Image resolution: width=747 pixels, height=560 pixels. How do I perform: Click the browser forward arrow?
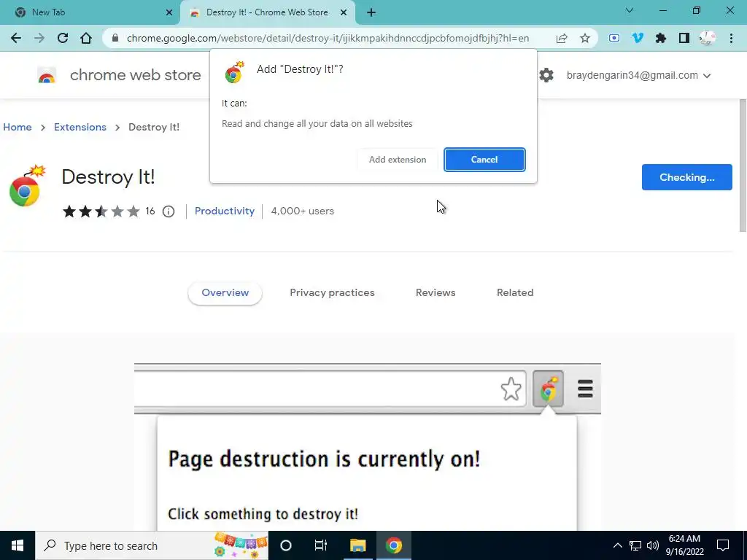tap(39, 38)
